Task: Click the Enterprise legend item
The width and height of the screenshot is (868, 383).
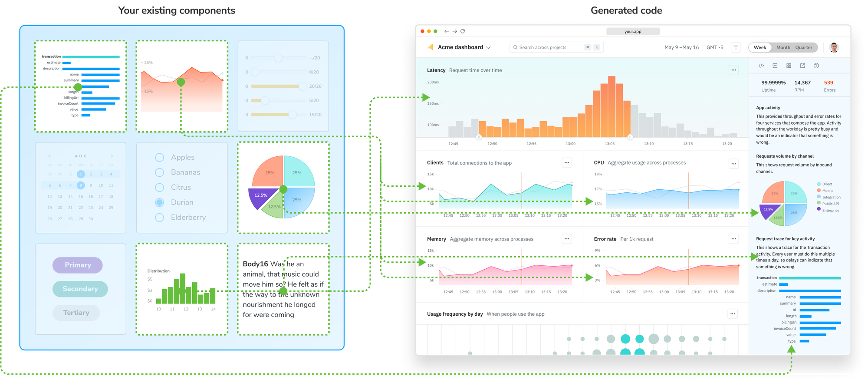Action: tap(828, 211)
